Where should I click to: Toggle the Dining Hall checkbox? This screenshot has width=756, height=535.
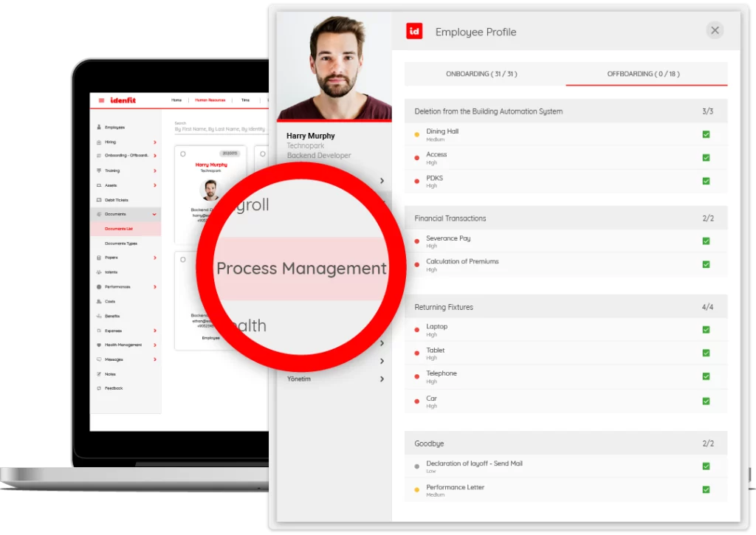coord(706,134)
